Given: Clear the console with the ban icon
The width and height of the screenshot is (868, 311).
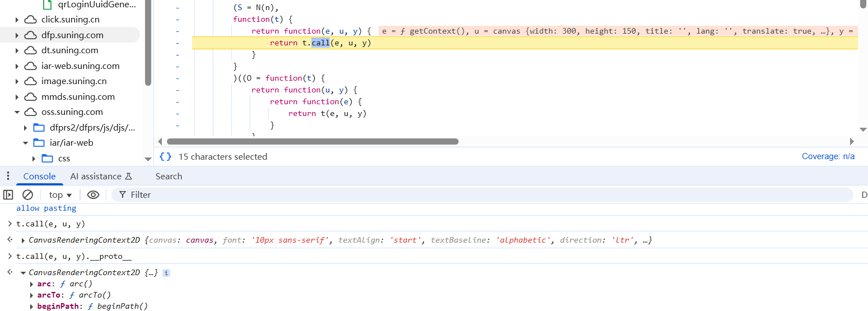Looking at the screenshot, I should coord(27,194).
